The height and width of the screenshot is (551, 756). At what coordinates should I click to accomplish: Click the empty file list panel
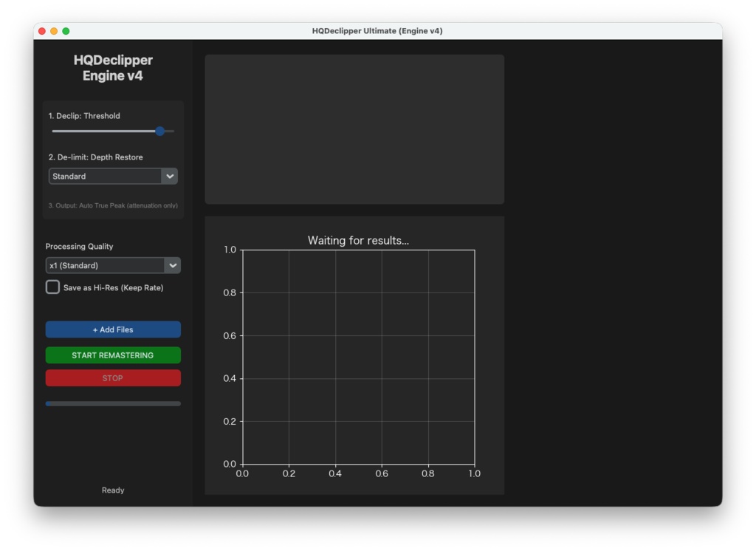[354, 129]
